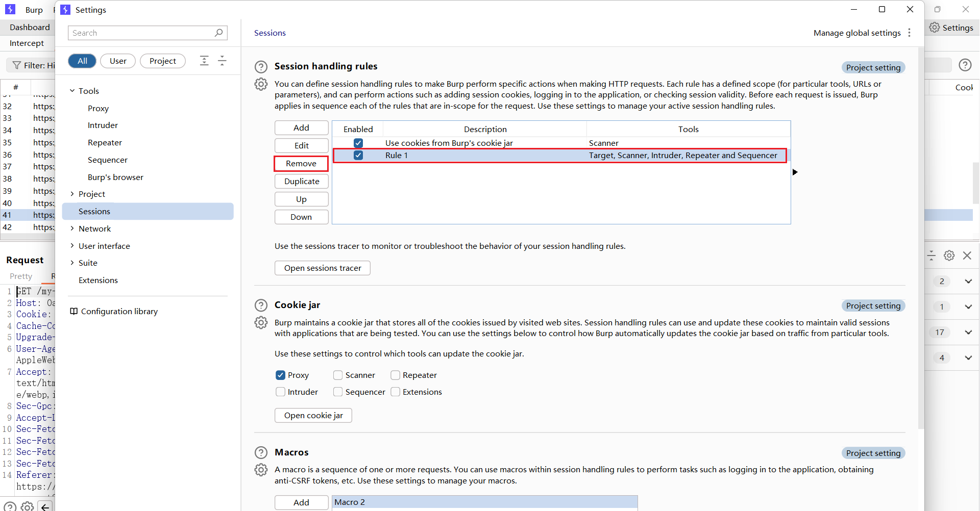Uncheck Proxy in cookie jar settings

pos(280,375)
